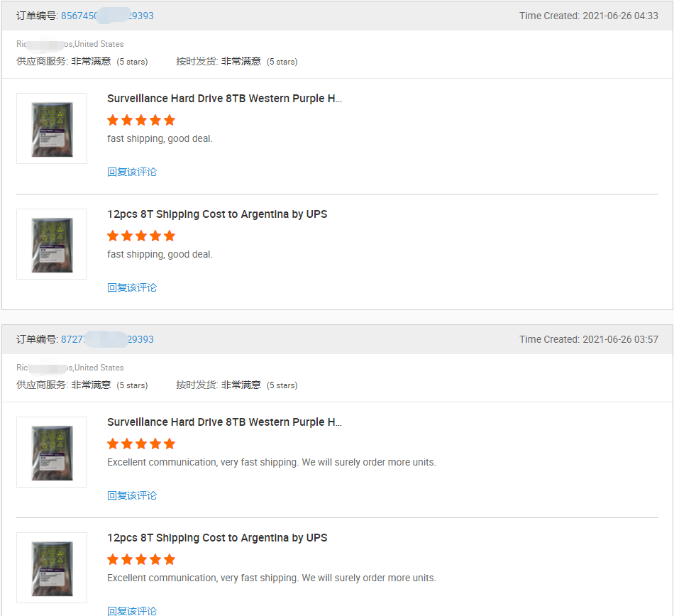
Task: Click 12pcs 8T Shipping thumbnail in the 04:33 order
Action: pos(52,244)
